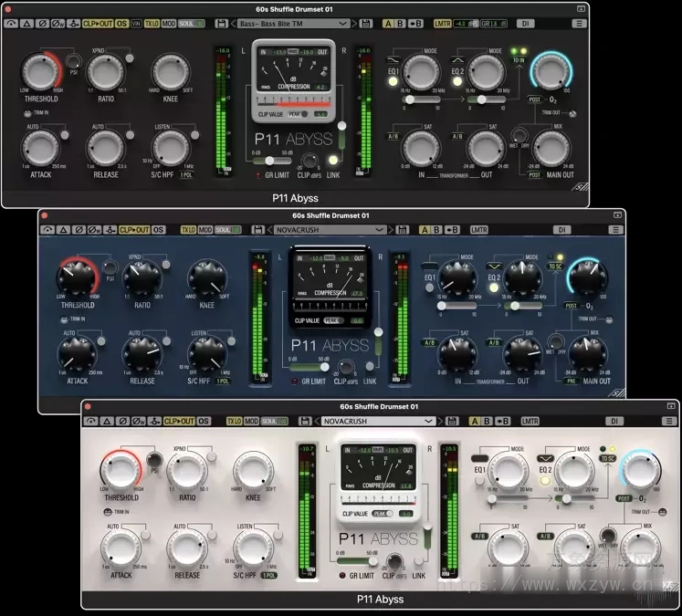Click the bypass icon in the top black window

coord(11,24)
